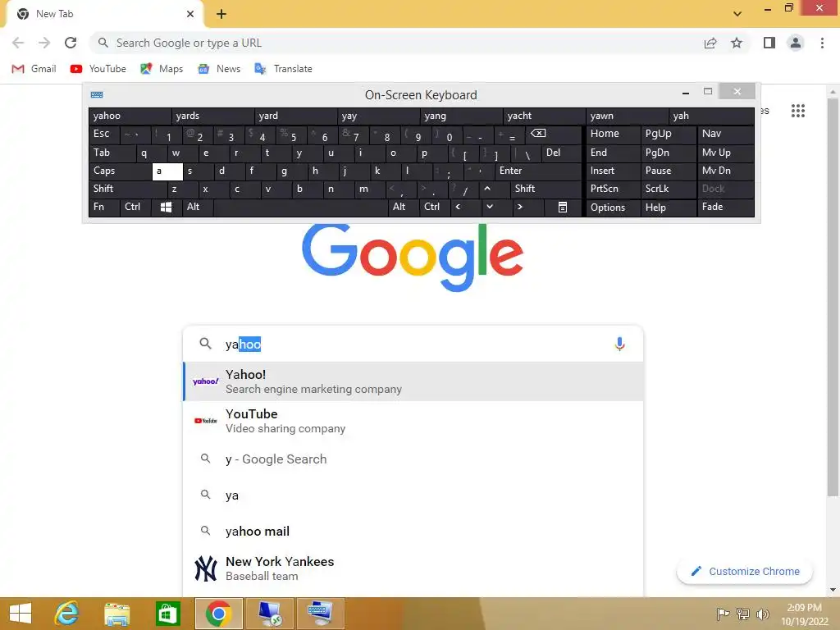Screen dimensions: 840x630
Task: Tap the space bar on On-Screen Keyboard
Action: tap(300, 207)
